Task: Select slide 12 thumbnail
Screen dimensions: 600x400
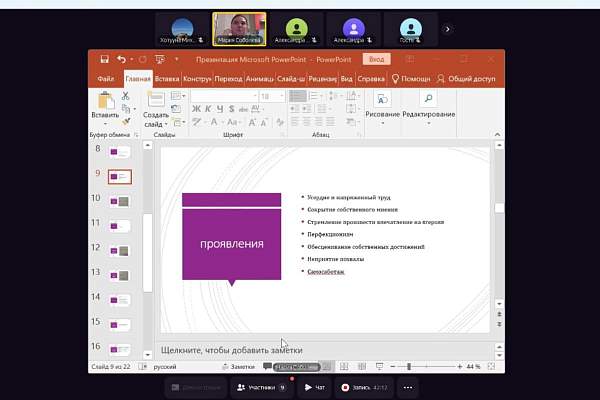Action: [119, 251]
